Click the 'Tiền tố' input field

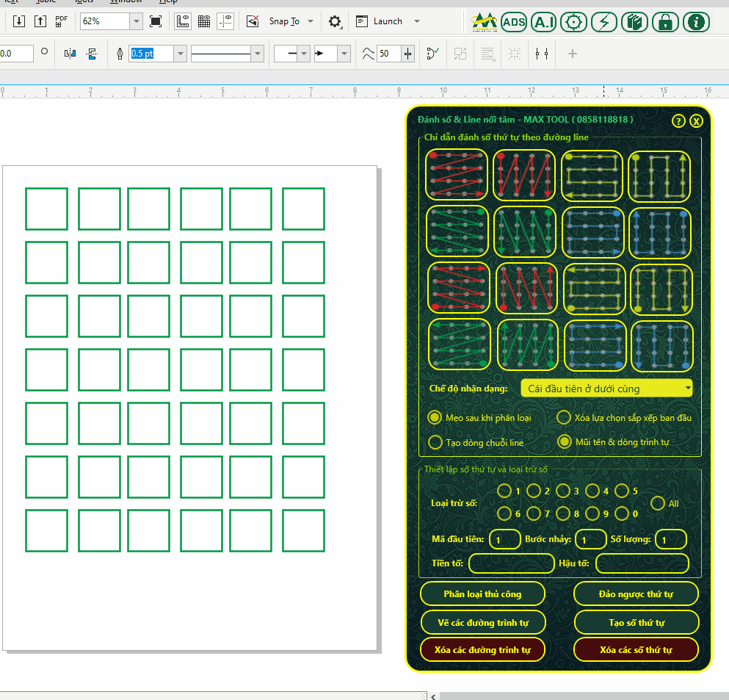click(511, 563)
